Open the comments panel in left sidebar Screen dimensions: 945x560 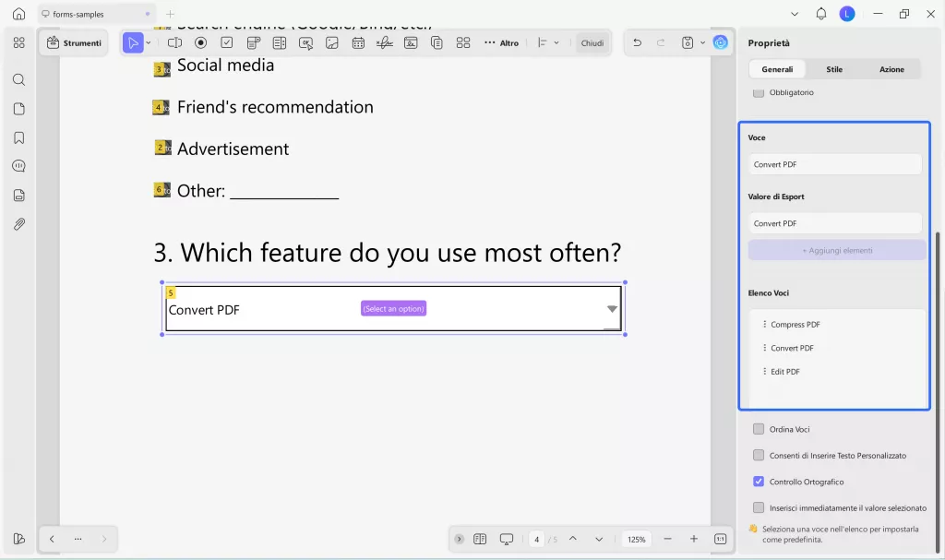click(x=18, y=166)
